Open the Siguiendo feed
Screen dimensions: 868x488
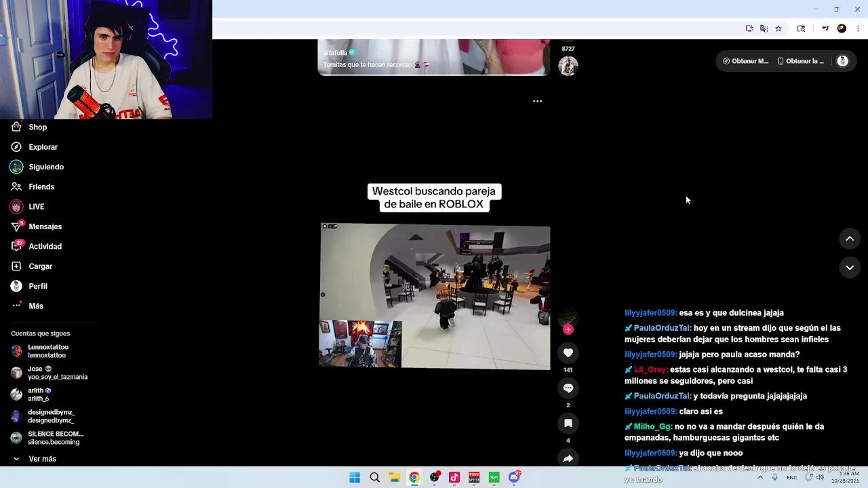pyautogui.click(x=37, y=167)
